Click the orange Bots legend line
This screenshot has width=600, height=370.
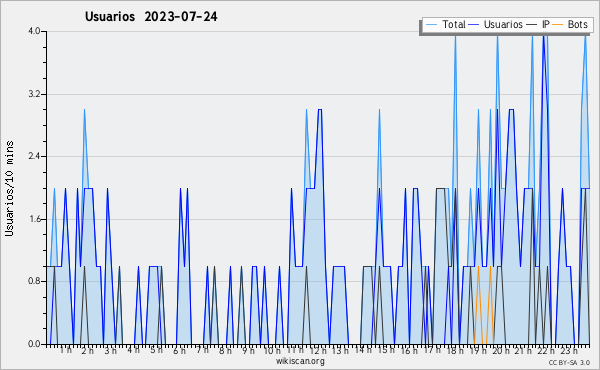pos(558,25)
